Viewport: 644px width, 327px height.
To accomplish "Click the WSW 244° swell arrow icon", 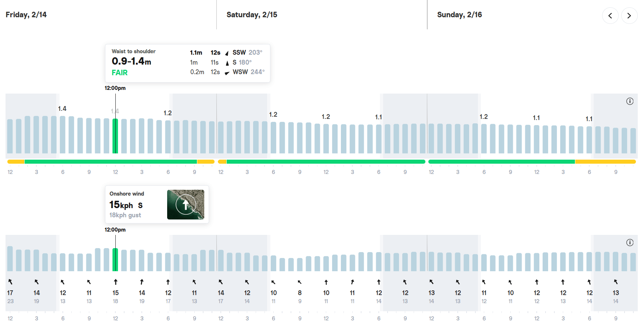I will 227,73.
